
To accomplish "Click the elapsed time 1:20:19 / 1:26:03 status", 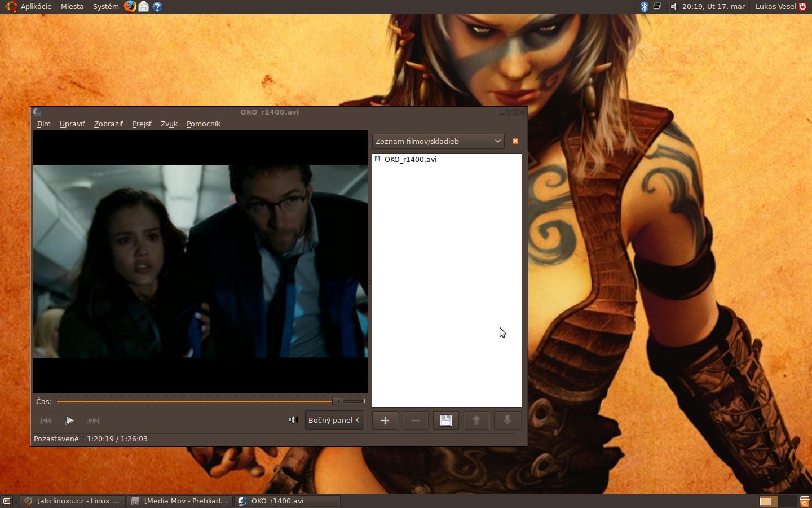I will click(x=117, y=439).
